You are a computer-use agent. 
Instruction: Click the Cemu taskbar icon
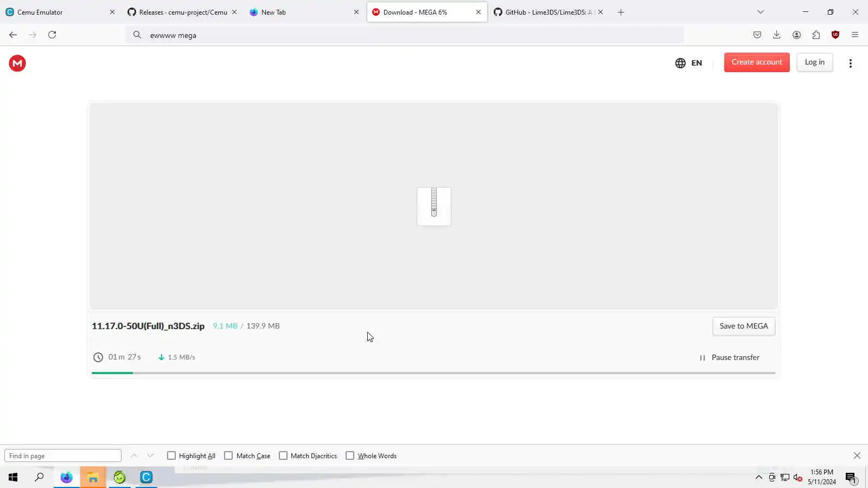click(x=146, y=477)
